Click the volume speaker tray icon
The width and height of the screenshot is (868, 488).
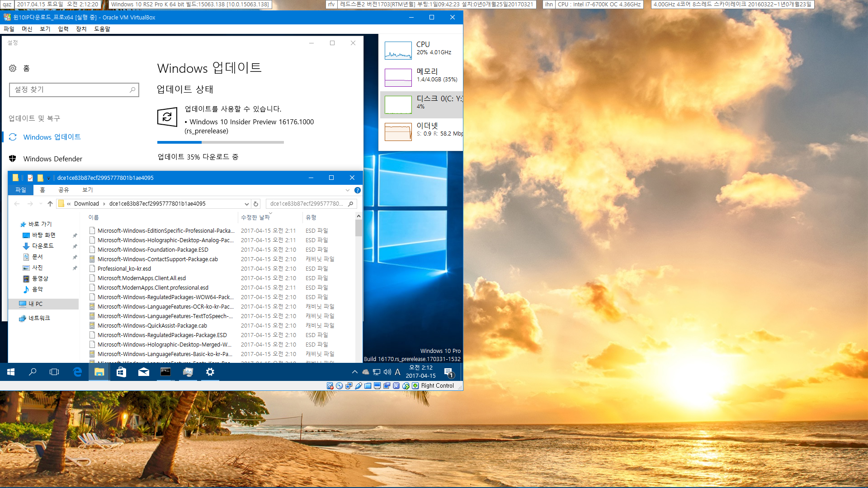click(387, 372)
